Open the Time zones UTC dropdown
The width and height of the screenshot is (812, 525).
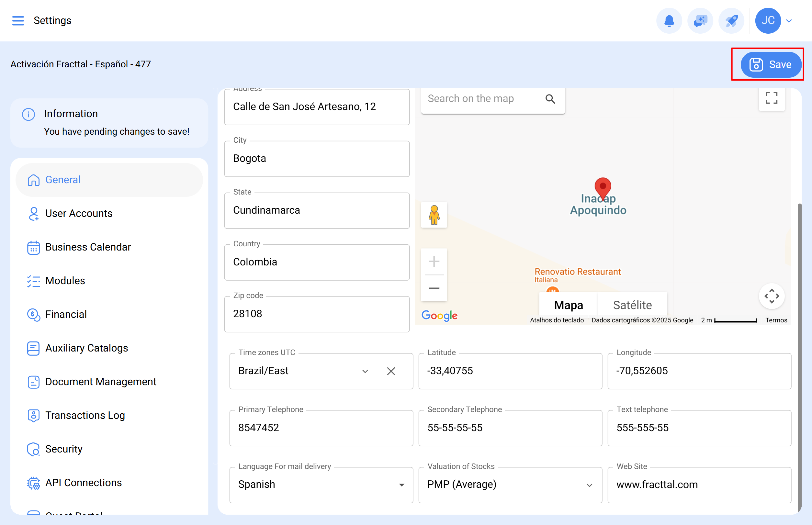click(x=365, y=371)
